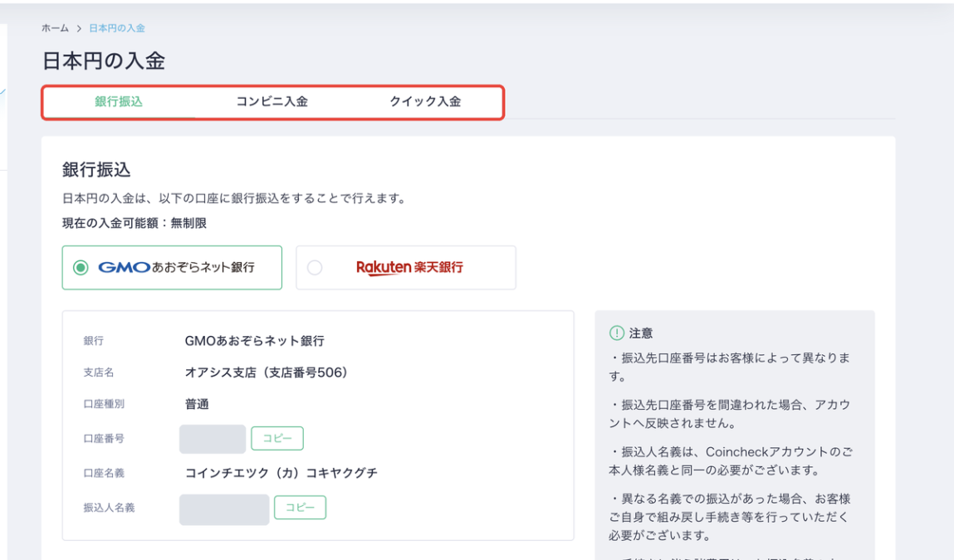Click the 日本円の入金 page heading
This screenshot has width=954, height=560.
pyautogui.click(x=104, y=61)
